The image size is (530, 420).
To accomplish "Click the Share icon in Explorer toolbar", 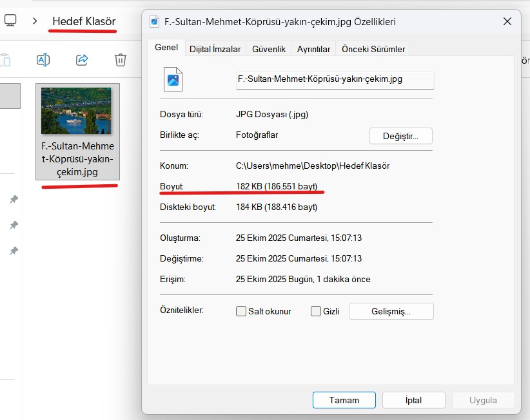I will pyautogui.click(x=82, y=60).
